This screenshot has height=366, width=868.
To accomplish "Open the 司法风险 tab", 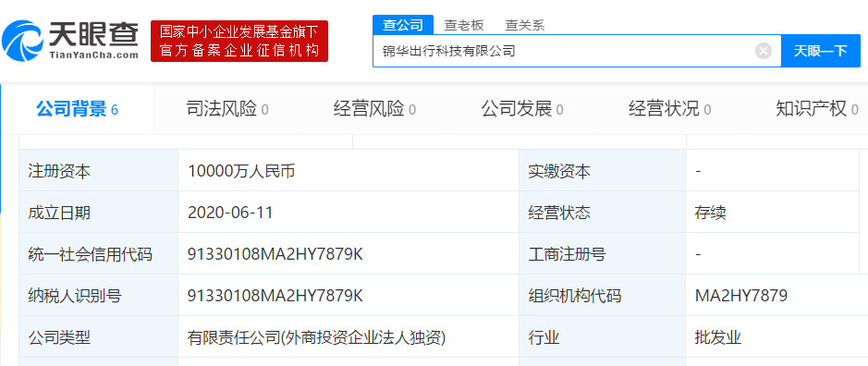I will point(227,109).
